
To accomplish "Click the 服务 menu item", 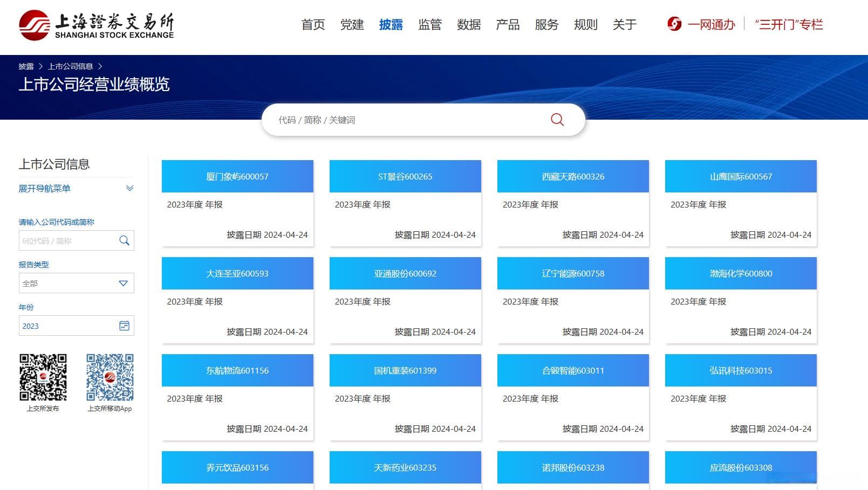I will pos(546,25).
